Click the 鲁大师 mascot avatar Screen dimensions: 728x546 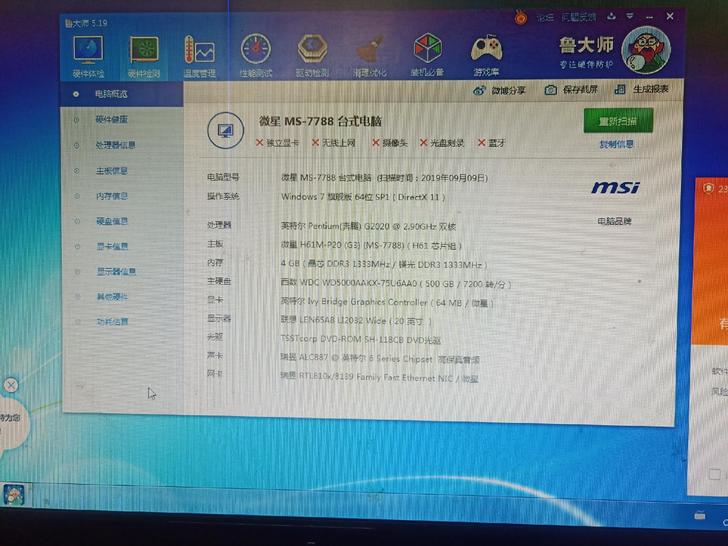pos(646,49)
